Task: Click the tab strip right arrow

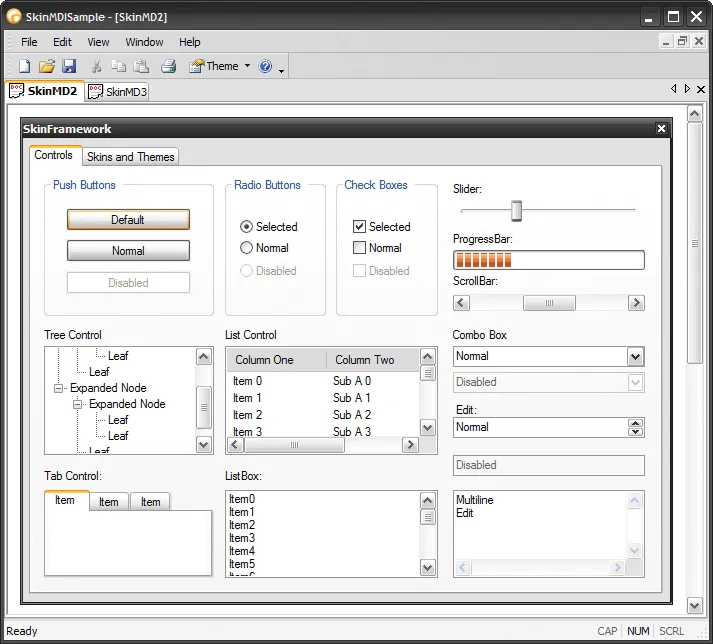Action: pos(687,89)
